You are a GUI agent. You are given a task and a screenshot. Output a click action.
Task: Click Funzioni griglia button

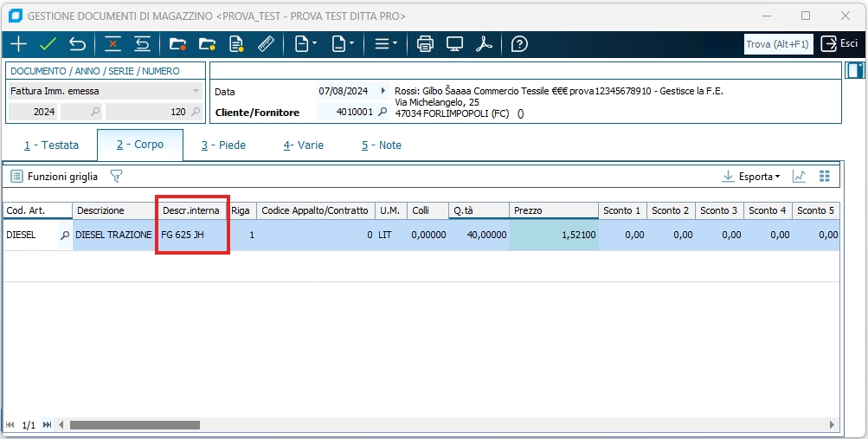point(55,177)
